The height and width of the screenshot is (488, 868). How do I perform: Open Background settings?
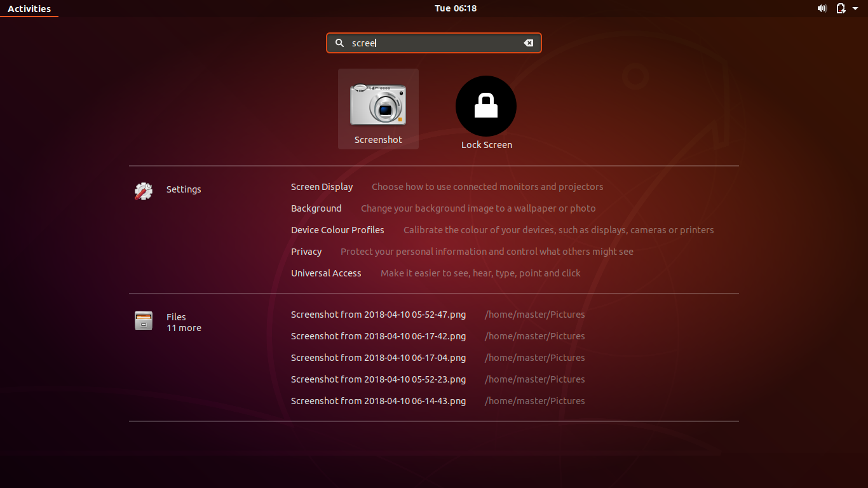point(316,208)
